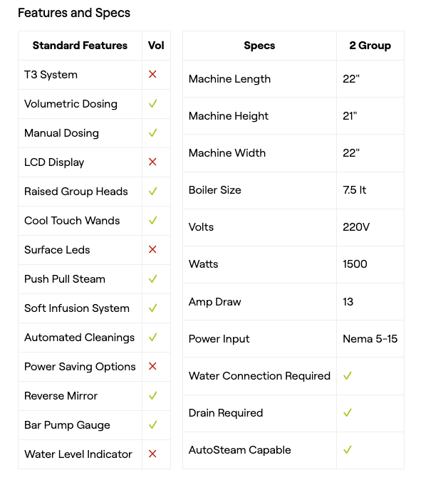
Task: Select the Nema 5-15 power input value
Action: (x=370, y=338)
